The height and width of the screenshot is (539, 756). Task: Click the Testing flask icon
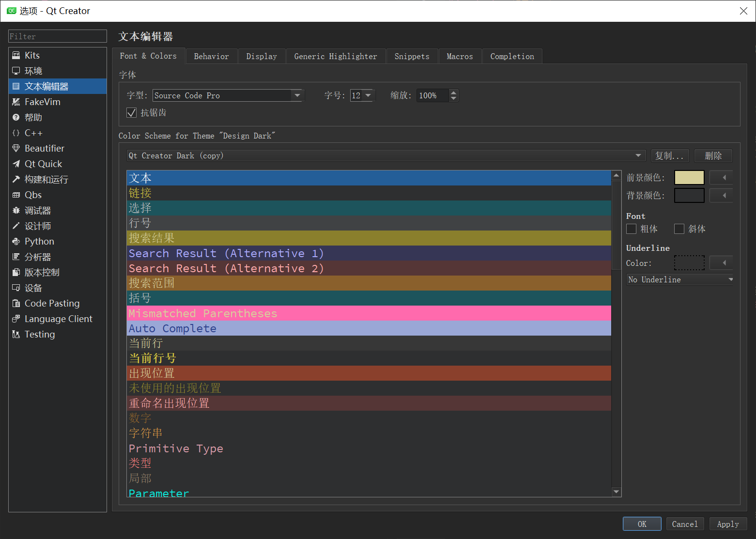pos(16,334)
